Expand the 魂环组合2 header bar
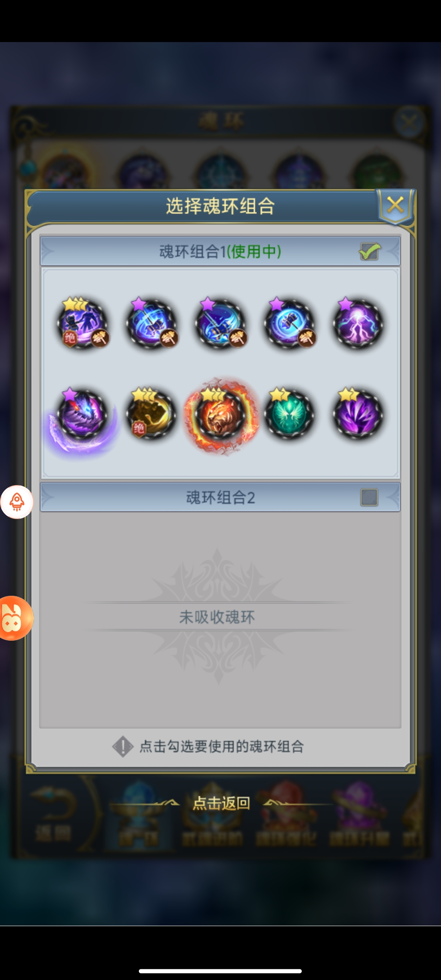Screen dimensions: 441x980 (x=220, y=497)
